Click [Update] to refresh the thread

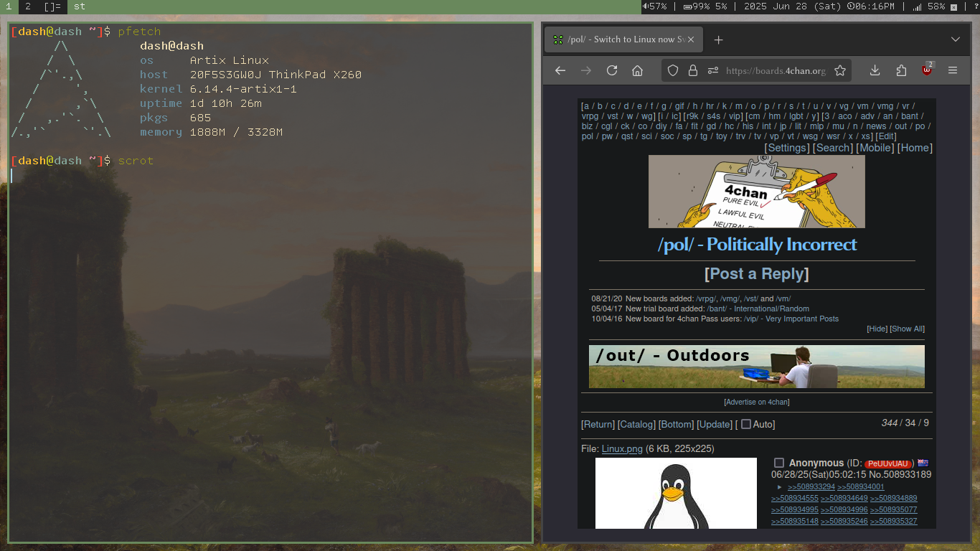click(x=715, y=425)
